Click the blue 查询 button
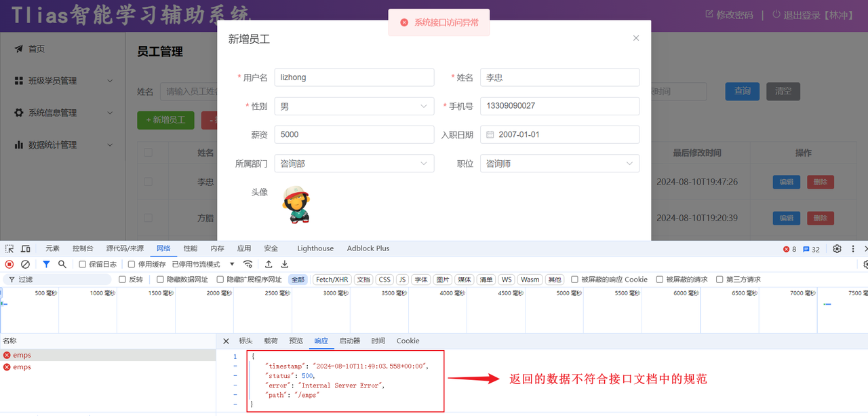This screenshot has height=416, width=868. pyautogui.click(x=742, y=91)
